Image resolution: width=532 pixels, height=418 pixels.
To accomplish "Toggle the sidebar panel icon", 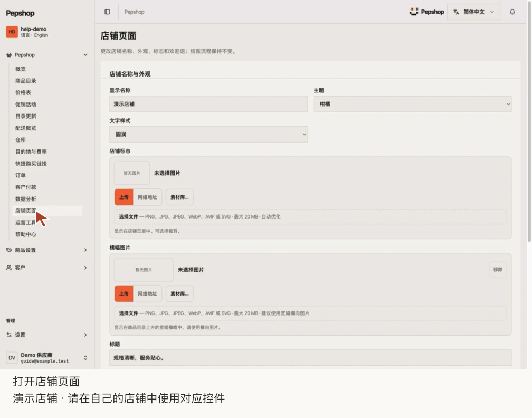I will pos(107,12).
